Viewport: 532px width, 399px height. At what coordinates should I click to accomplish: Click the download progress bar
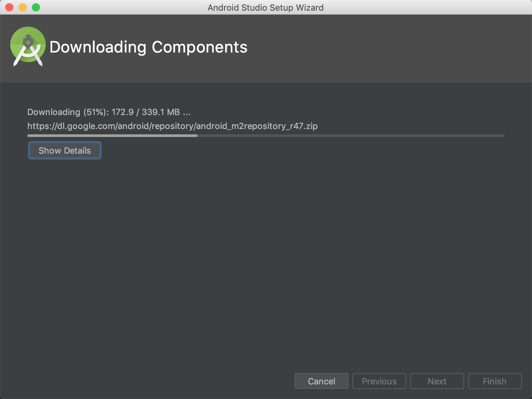pyautogui.click(x=266, y=136)
